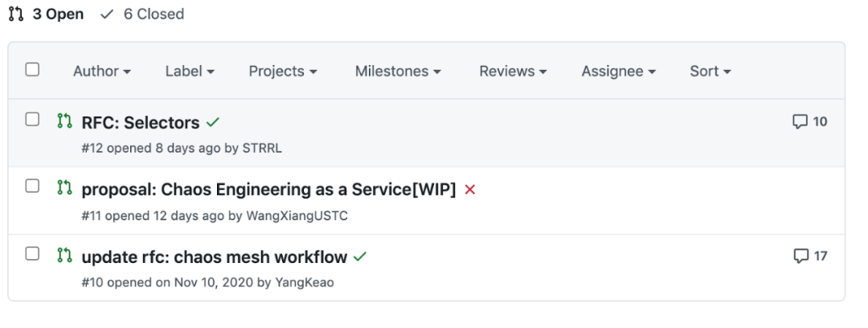Show the 3 Open pull requests
This screenshot has width=868, height=328.
(x=48, y=14)
